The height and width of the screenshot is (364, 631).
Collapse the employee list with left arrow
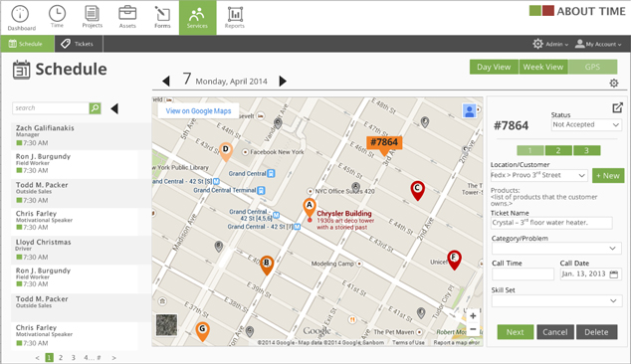tap(114, 108)
